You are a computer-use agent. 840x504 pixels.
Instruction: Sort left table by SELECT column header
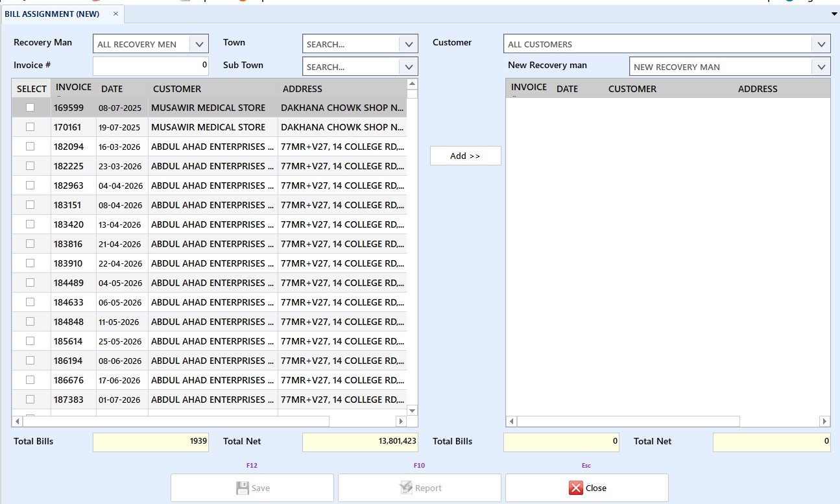click(31, 89)
